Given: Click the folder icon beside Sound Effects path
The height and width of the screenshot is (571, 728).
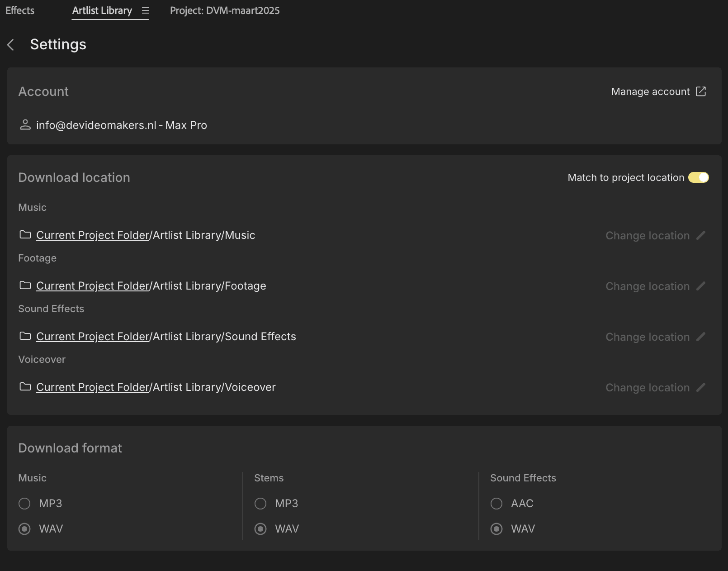Looking at the screenshot, I should pos(25,336).
